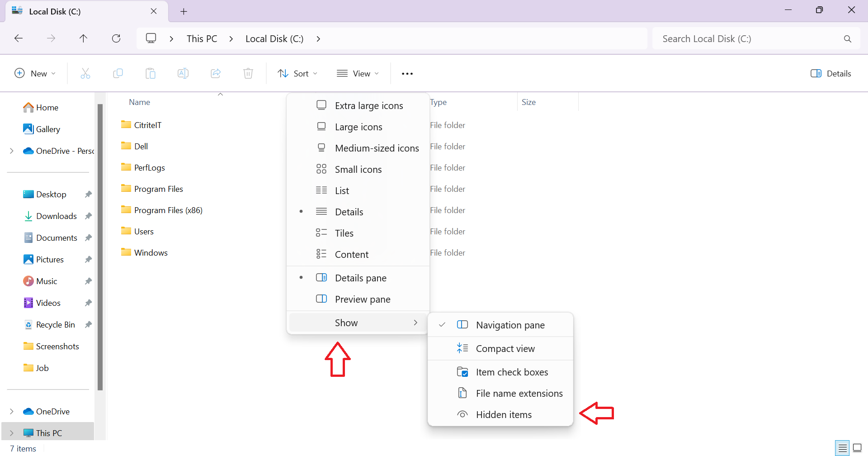Toggle Item check boxes
Image resolution: width=868 pixels, height=456 pixels.
(x=512, y=372)
